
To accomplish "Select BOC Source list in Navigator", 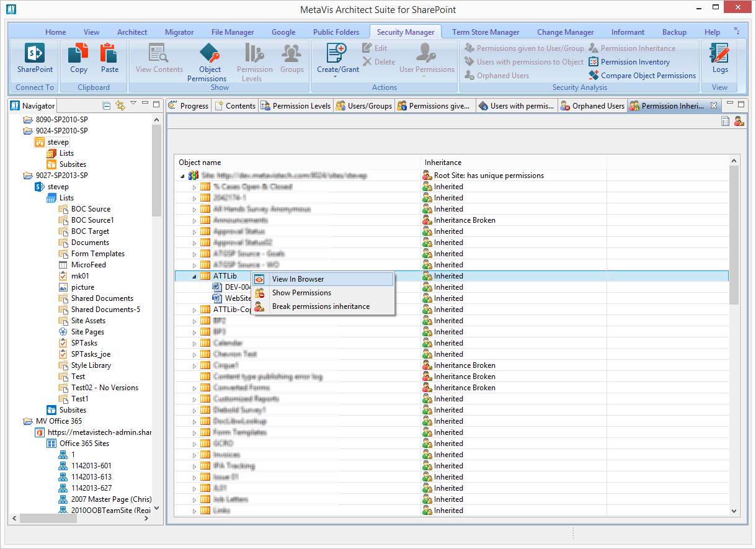I will tap(91, 209).
